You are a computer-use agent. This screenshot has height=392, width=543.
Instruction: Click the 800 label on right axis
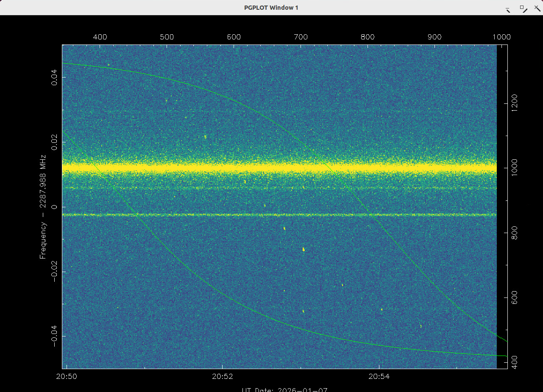tap(514, 233)
